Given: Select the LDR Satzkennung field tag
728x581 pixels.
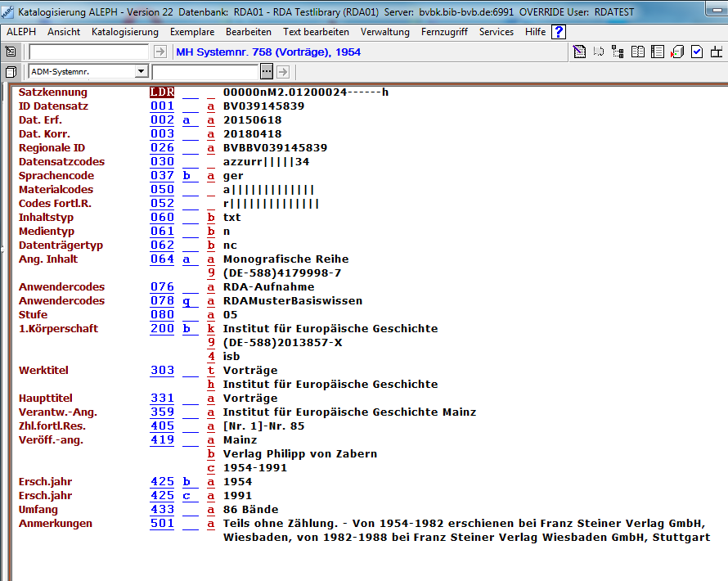Looking at the screenshot, I should (162, 92).
